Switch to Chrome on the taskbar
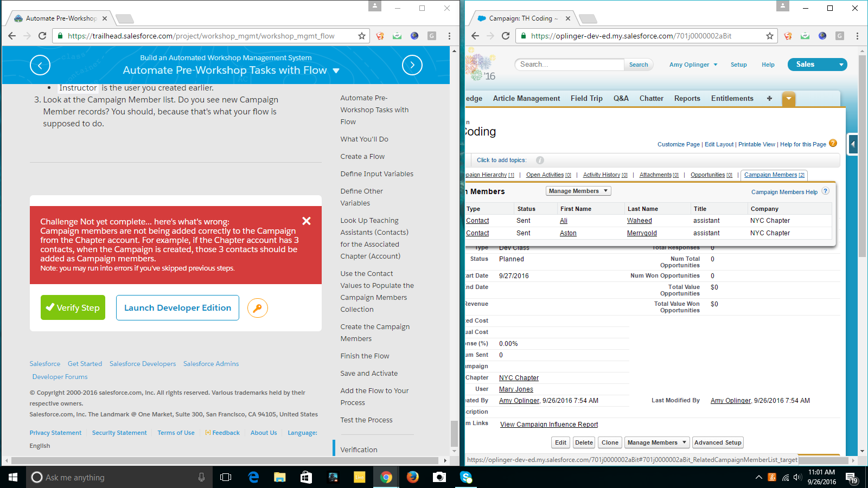 point(386,477)
